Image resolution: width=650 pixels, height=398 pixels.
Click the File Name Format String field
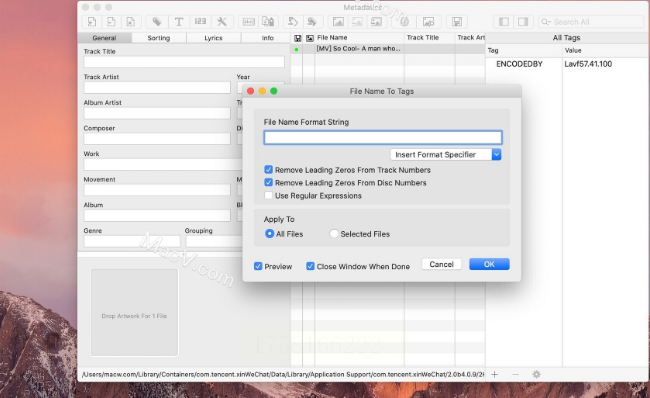pyautogui.click(x=383, y=137)
